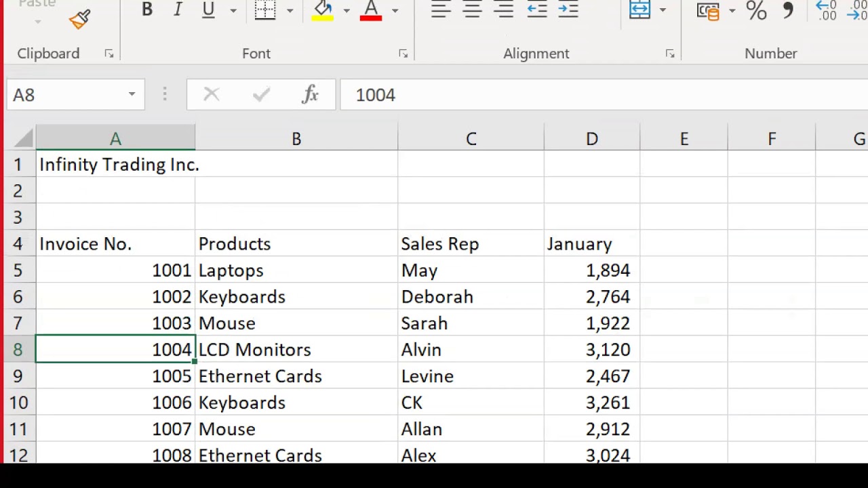Center align the cell text

tap(472, 9)
